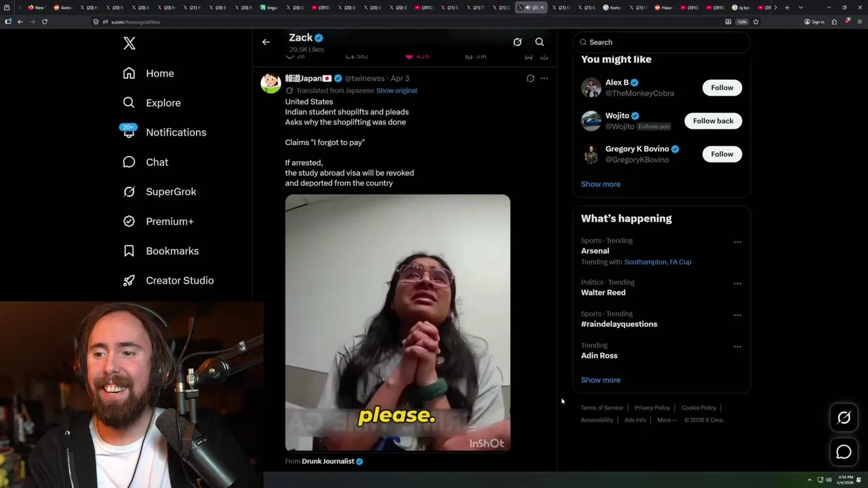This screenshot has width=868, height=488.
Task: Click the @twinewss handle
Action: tap(364, 78)
